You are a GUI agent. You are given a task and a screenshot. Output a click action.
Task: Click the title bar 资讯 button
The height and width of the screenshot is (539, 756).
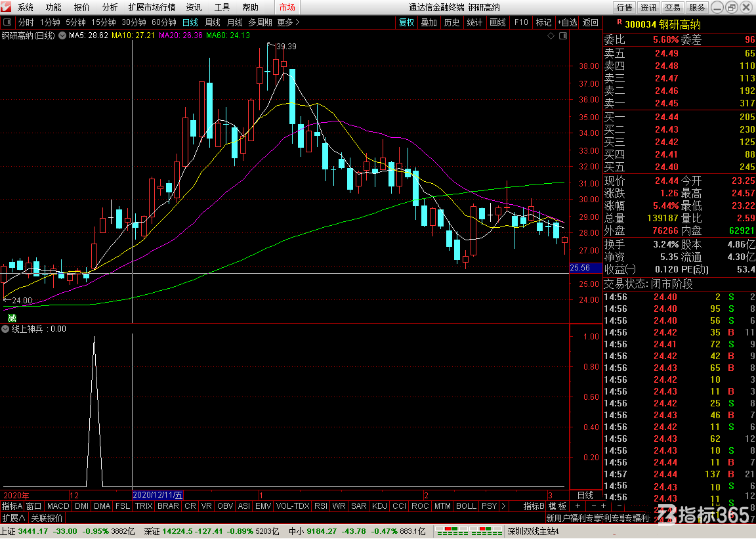tap(648, 7)
